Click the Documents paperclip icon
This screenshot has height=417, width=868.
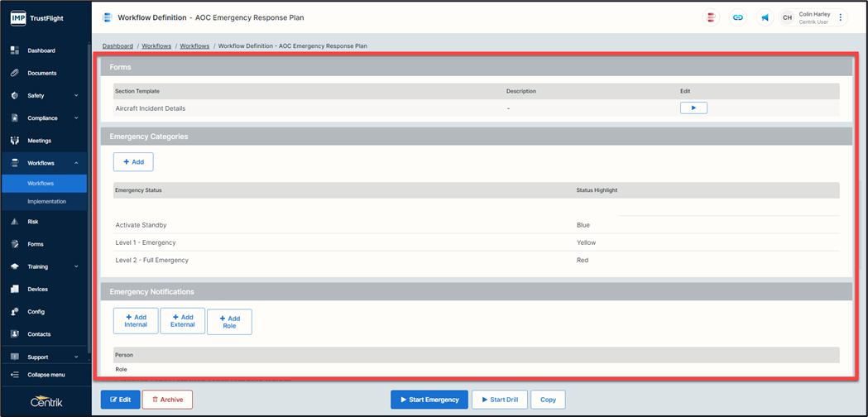tap(15, 73)
